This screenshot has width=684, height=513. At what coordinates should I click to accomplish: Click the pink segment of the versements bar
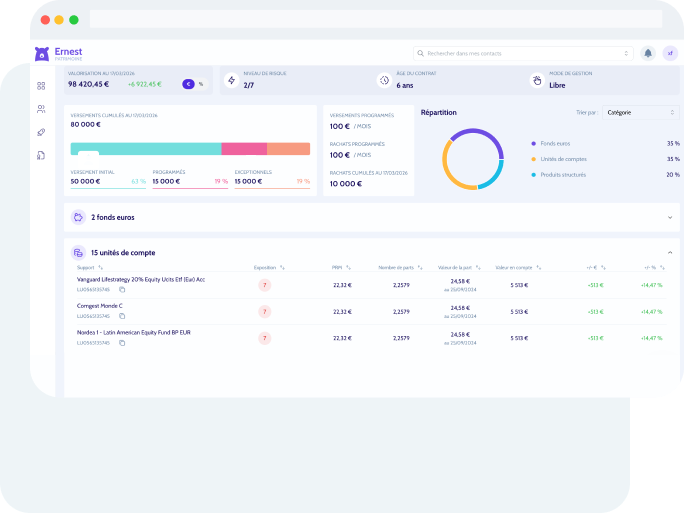point(244,149)
